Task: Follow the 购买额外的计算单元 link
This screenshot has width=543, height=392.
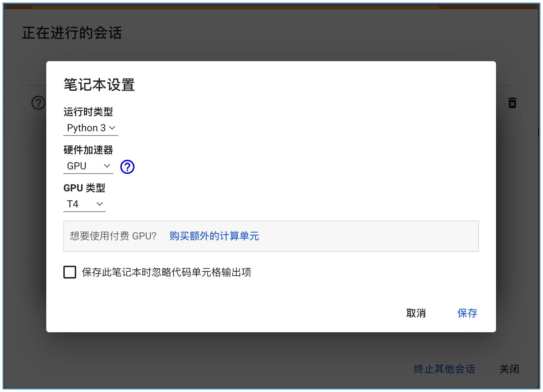Action: pos(214,236)
